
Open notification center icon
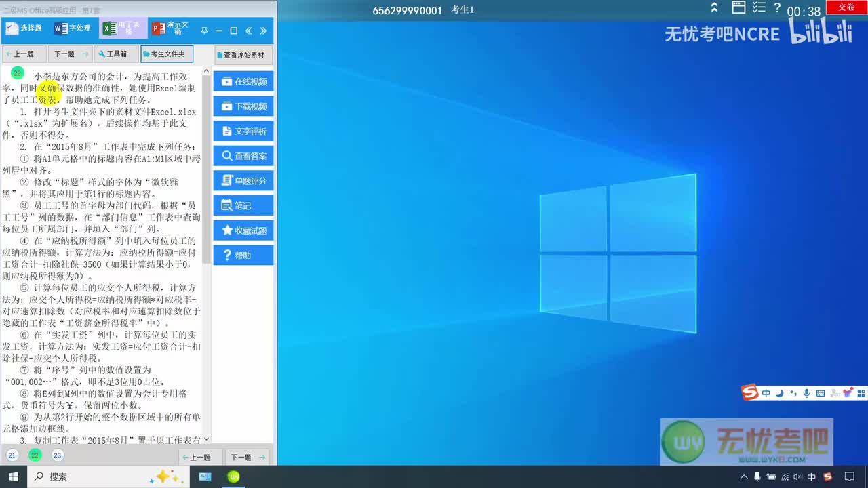(x=849, y=477)
